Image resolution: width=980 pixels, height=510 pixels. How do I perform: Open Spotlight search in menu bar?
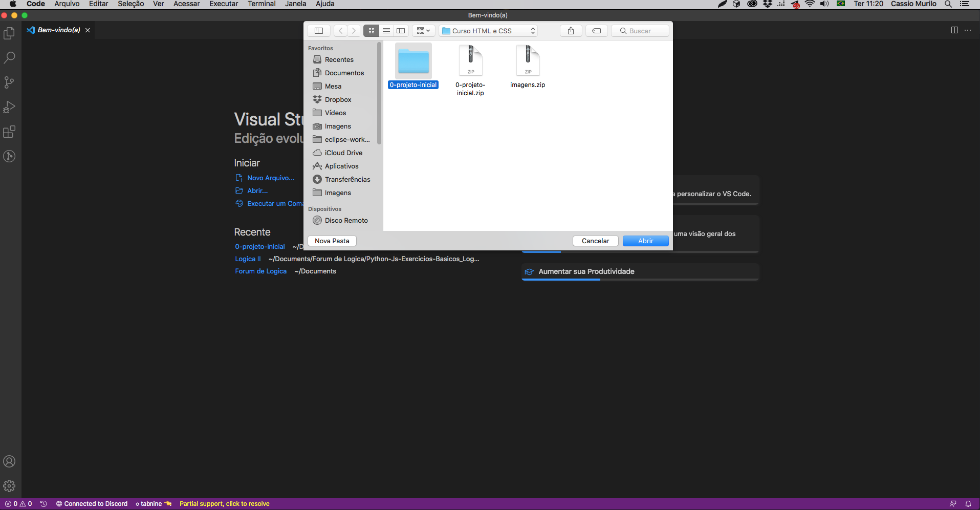click(948, 4)
